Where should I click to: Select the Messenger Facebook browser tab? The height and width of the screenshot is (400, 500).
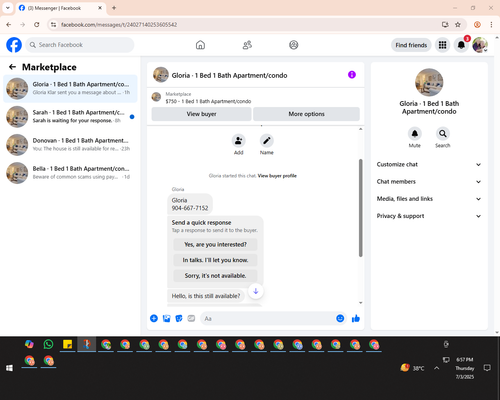pos(61,8)
